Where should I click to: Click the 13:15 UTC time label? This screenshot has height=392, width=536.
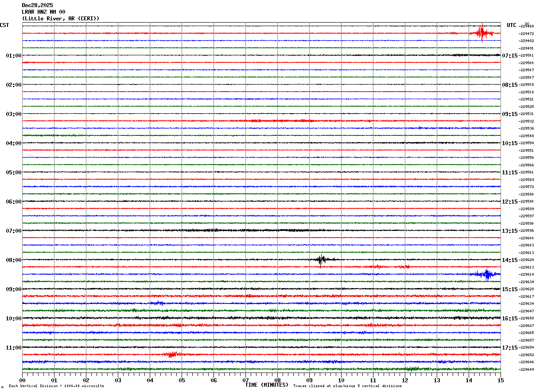click(x=510, y=231)
